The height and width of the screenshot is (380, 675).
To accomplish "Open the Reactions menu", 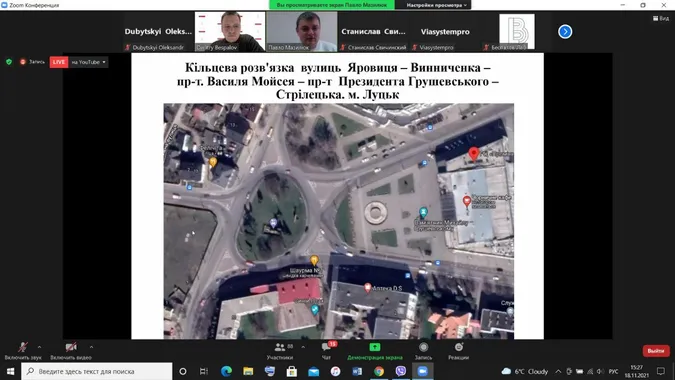I will coord(458,351).
